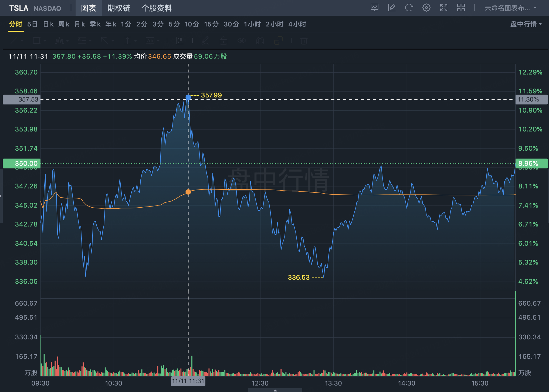This screenshot has height=392, width=549.
Task: Open the 个股资料 tab
Action: pyautogui.click(x=157, y=8)
